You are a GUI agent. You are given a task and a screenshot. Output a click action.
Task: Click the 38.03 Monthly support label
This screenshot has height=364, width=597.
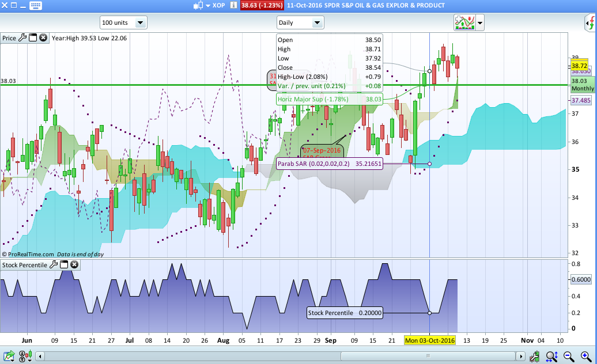[x=582, y=85]
